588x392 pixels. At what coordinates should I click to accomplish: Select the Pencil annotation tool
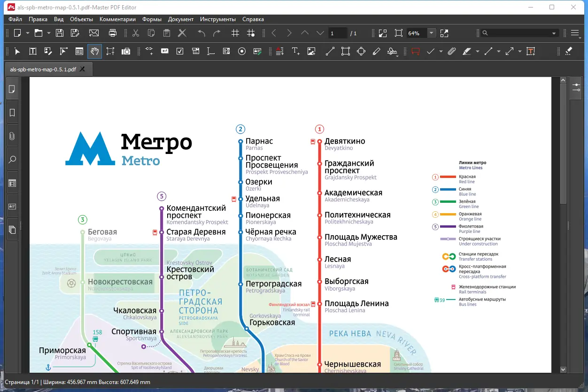pos(376,51)
